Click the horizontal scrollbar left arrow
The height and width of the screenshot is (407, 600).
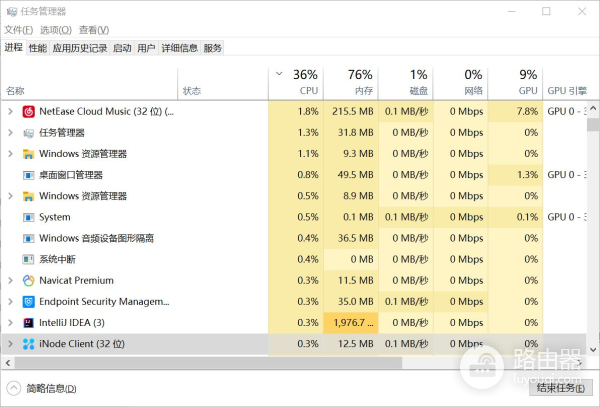click(x=8, y=363)
